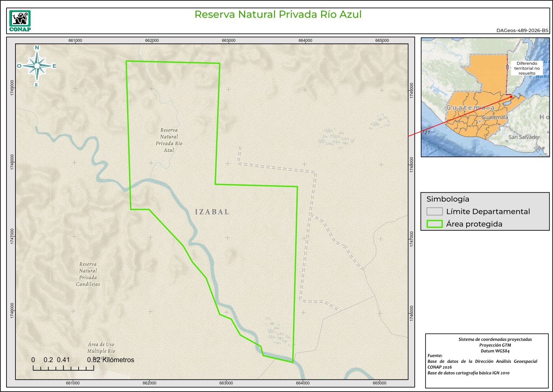Click the compass rose on the map
The image size is (553, 392).
click(x=37, y=66)
